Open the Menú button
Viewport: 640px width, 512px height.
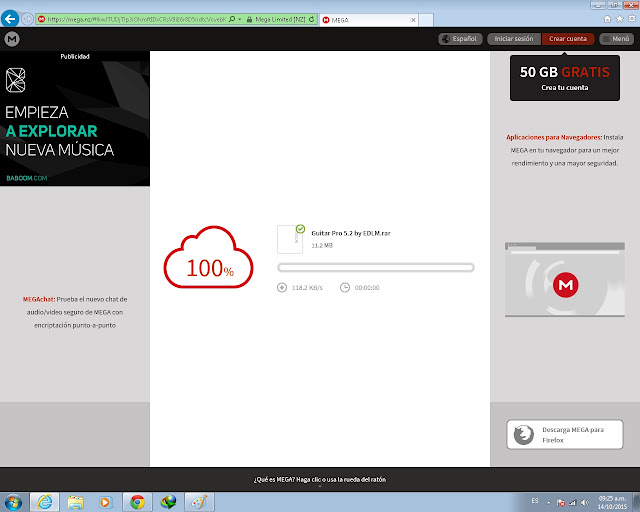[616, 39]
